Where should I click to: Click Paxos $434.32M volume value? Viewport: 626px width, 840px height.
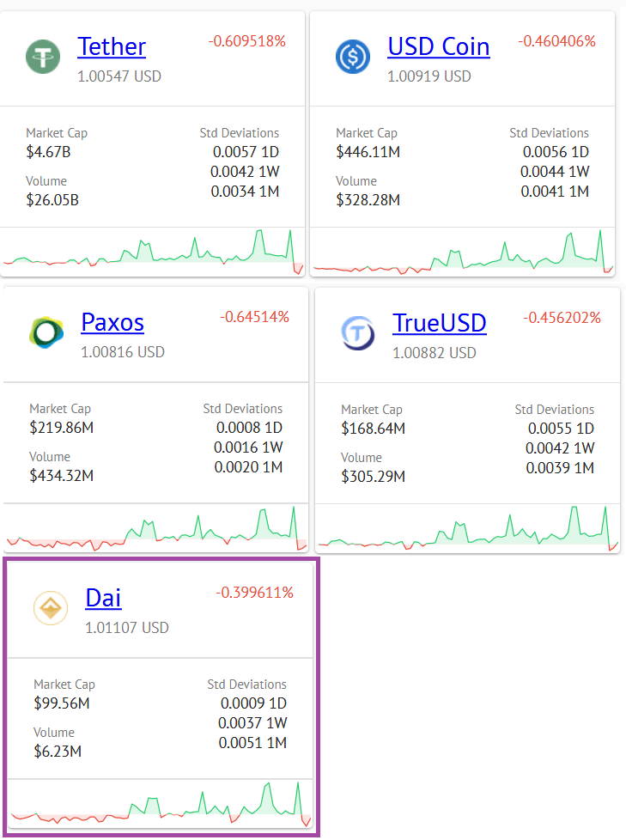coord(62,476)
